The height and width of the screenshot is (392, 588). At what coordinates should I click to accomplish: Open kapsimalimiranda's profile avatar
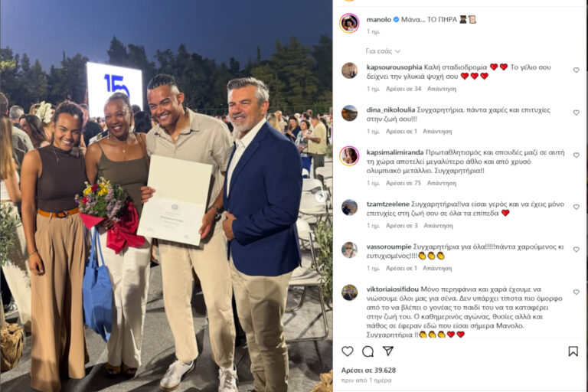coord(349,155)
